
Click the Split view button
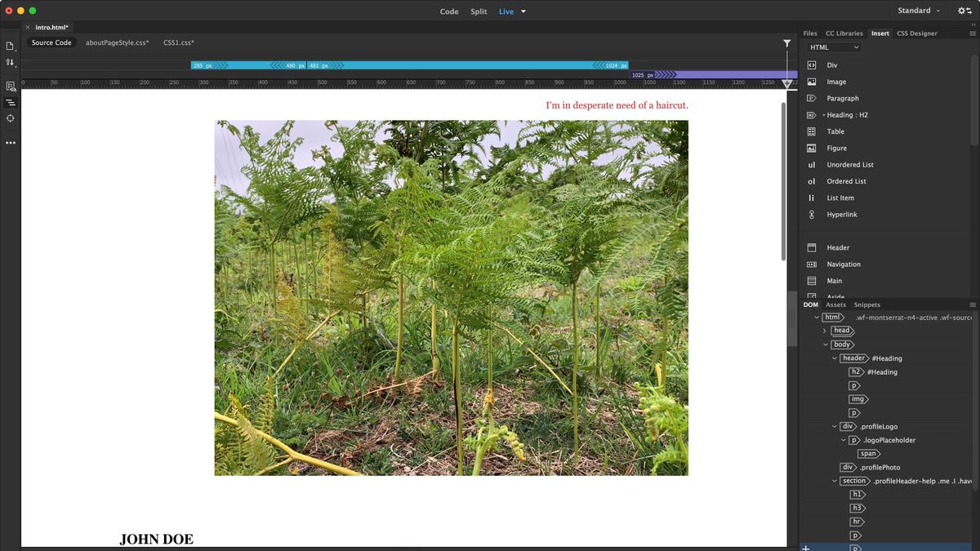(479, 11)
